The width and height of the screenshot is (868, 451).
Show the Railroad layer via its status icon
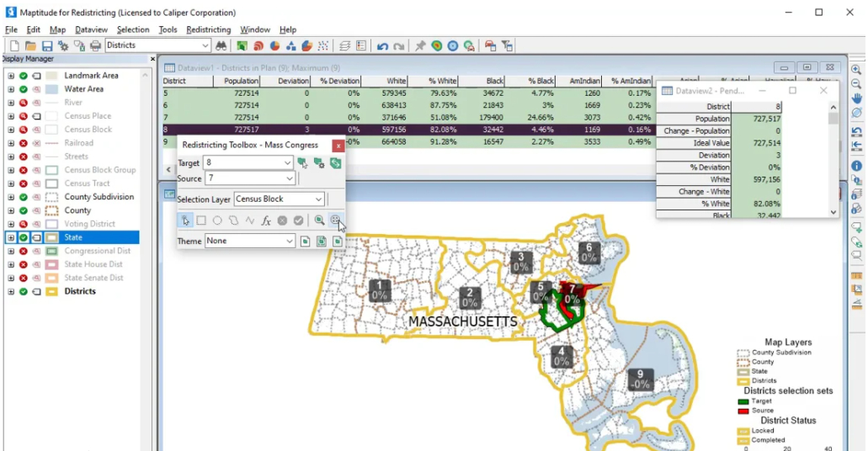click(24, 143)
